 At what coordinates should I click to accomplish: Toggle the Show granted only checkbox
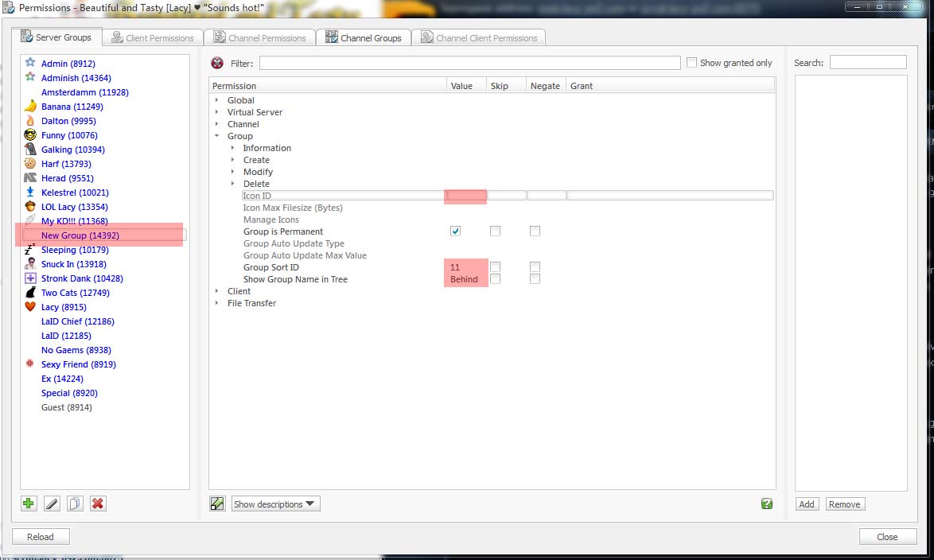[x=691, y=63]
